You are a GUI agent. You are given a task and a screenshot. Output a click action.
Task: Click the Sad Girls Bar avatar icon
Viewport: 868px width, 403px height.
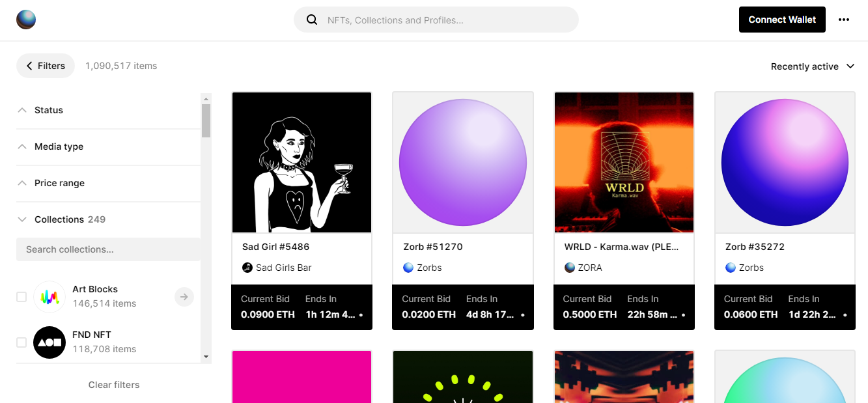247,268
